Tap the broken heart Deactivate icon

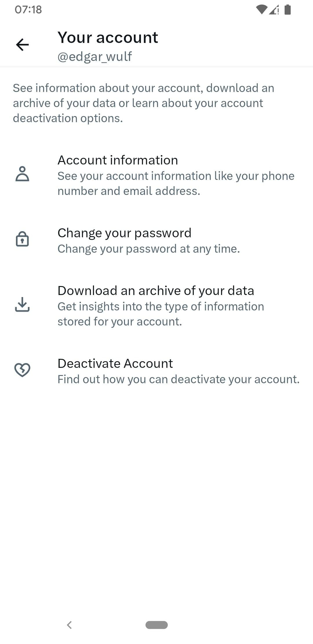click(22, 370)
